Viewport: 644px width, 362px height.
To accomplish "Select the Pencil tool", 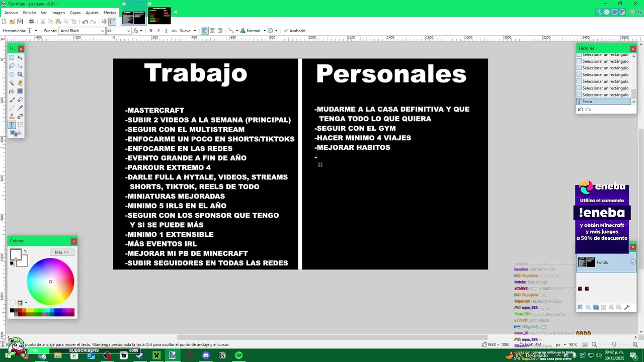I will pos(12,108).
